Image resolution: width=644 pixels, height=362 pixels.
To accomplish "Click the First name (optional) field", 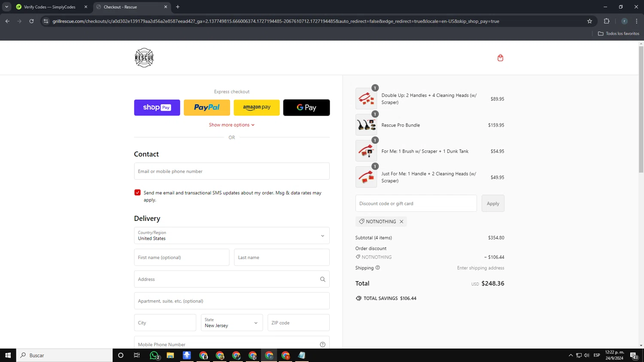I will (x=182, y=257).
